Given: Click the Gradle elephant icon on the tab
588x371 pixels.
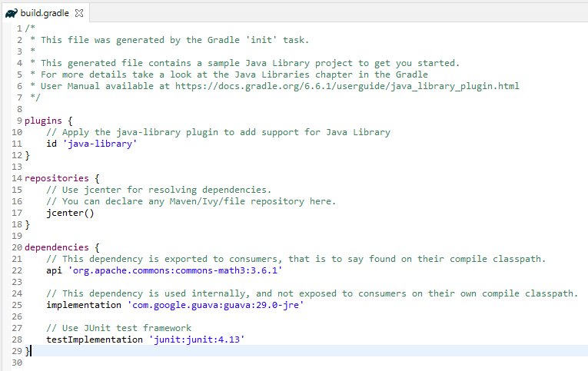Looking at the screenshot, I should pyautogui.click(x=11, y=12).
